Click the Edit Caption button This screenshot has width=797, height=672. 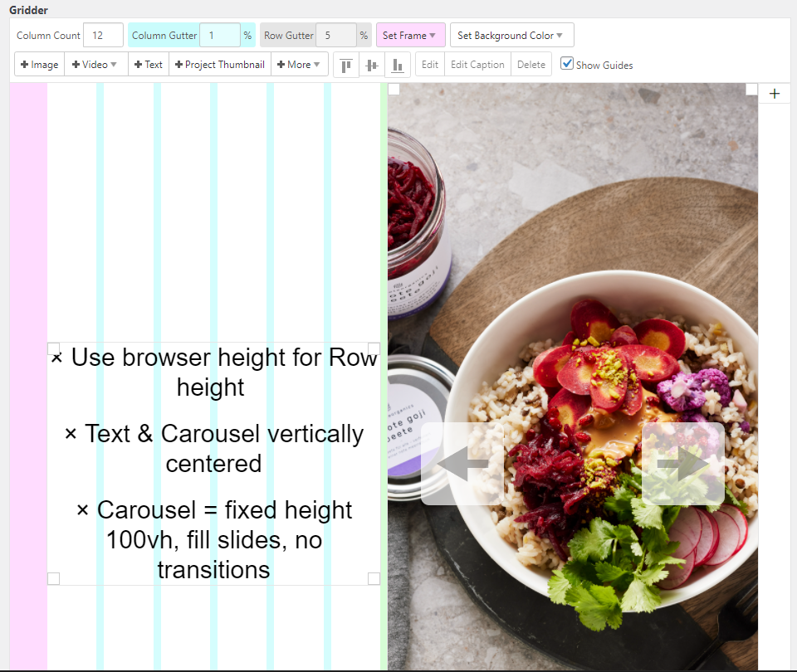[x=477, y=65]
